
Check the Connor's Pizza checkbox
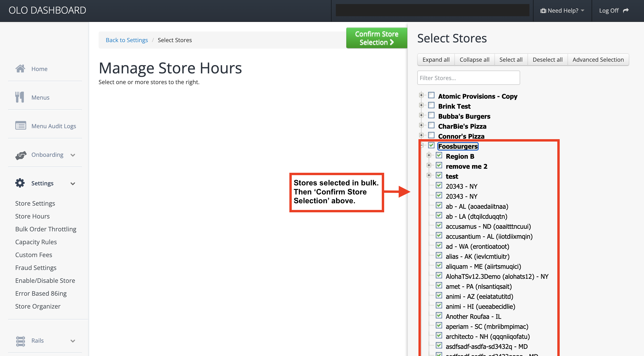431,135
